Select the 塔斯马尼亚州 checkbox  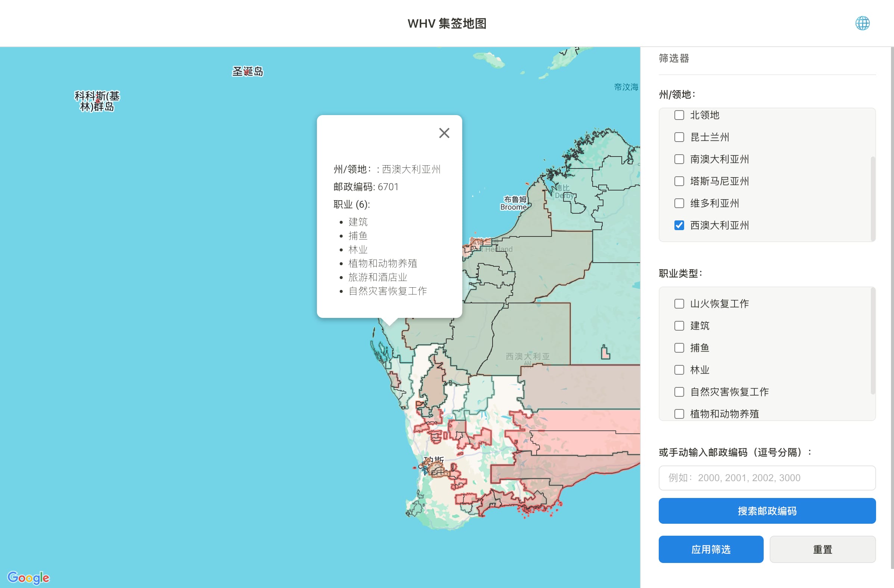pyautogui.click(x=679, y=182)
